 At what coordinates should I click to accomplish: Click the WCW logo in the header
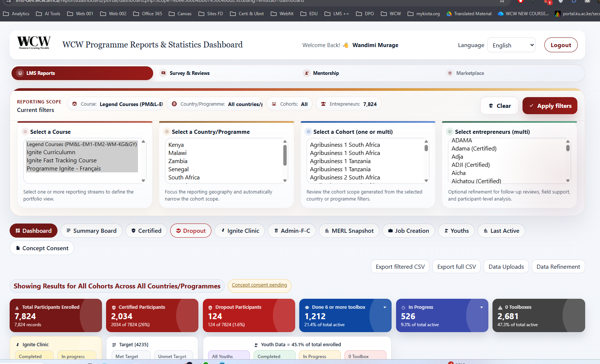(34, 43)
